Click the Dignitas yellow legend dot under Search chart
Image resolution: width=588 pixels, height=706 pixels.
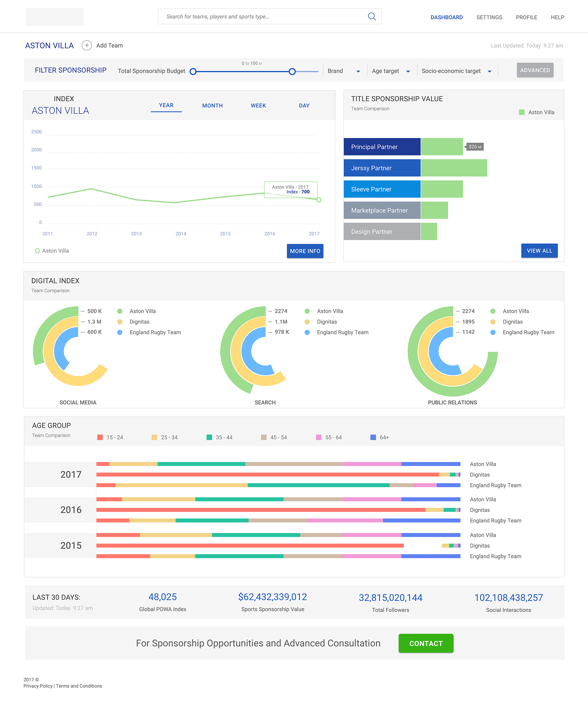coord(308,322)
